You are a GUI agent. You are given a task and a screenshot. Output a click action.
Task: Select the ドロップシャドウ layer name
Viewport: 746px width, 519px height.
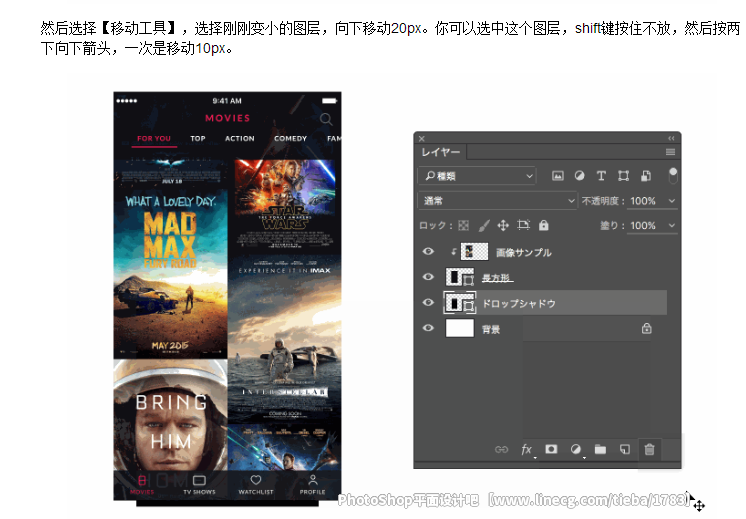(x=519, y=304)
